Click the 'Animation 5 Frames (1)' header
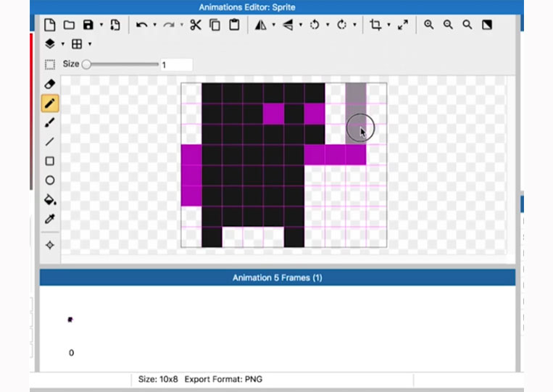Screen dimensions: 553x392 [x=277, y=278]
